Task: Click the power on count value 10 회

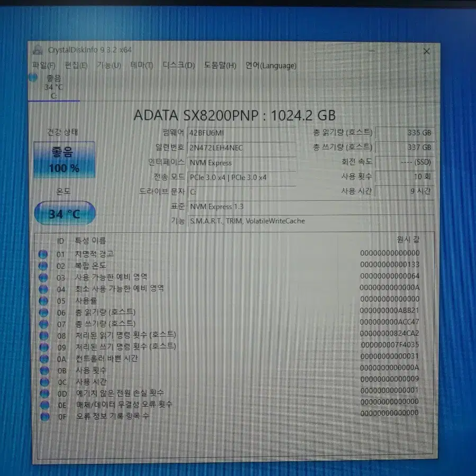Action: coord(405,176)
